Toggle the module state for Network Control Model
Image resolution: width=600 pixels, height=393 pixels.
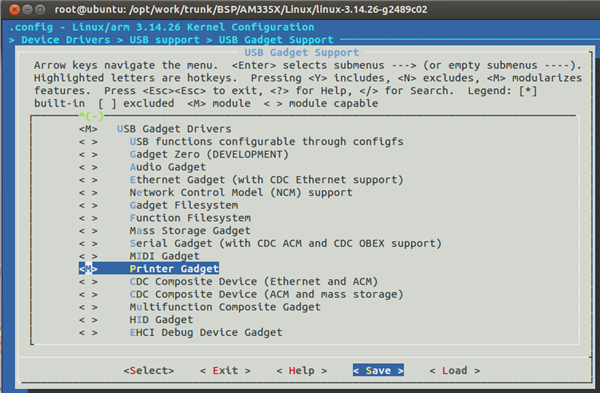tap(88, 192)
